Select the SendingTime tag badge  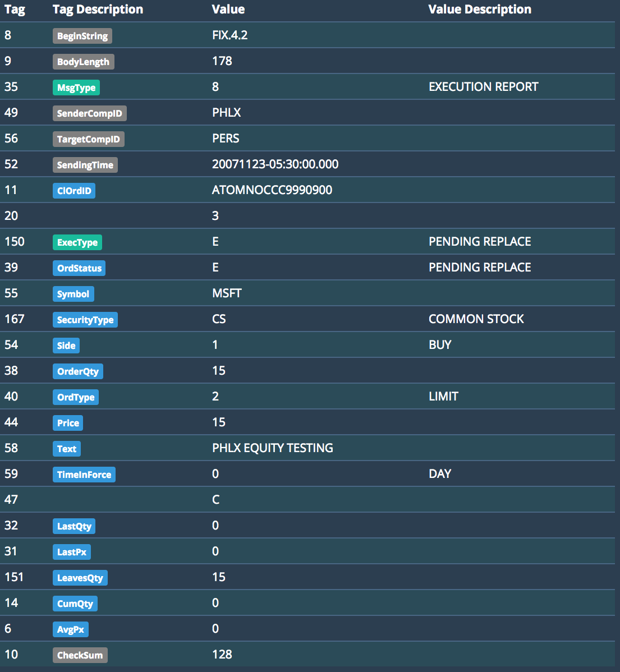coord(85,165)
